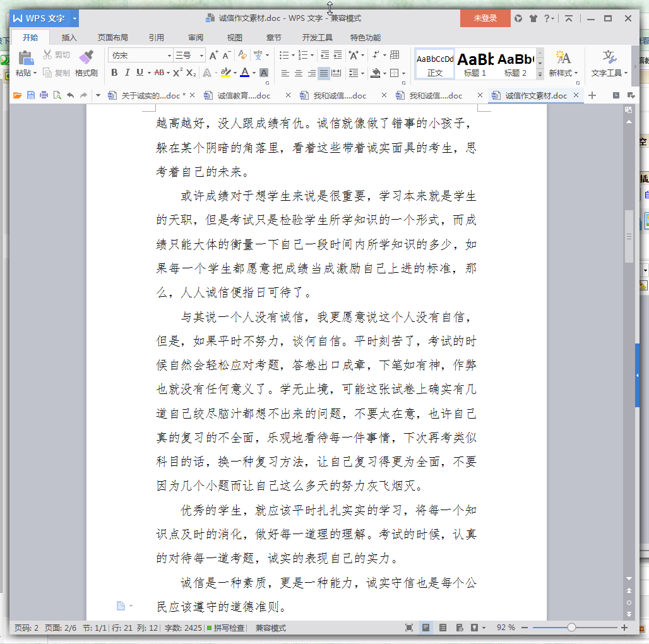This screenshot has height=644, width=649.
Task: Toggle justified alignment
Action: click(x=324, y=73)
